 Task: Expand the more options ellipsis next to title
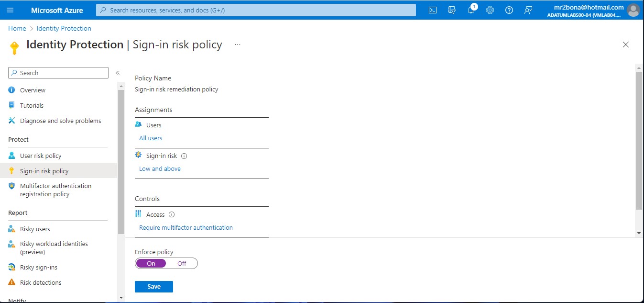coord(238,44)
